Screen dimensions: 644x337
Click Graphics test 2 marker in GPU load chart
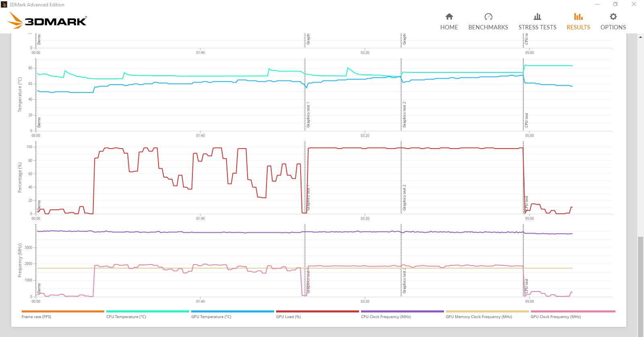point(404,197)
